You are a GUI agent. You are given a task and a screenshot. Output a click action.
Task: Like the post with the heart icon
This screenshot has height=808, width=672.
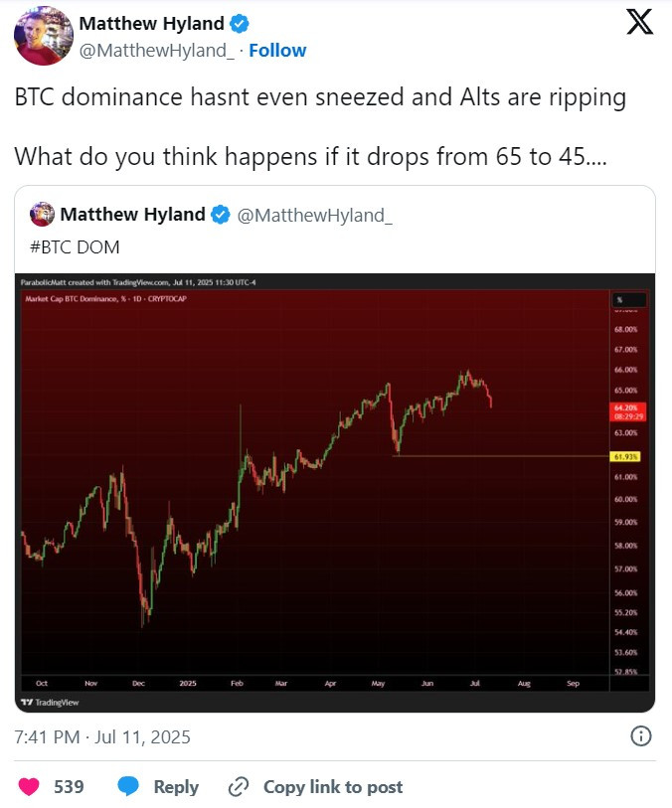pos(29,786)
